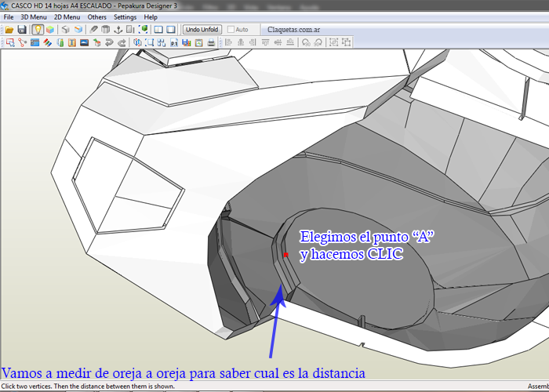Open the Help menu
549x392 pixels.
point(151,16)
